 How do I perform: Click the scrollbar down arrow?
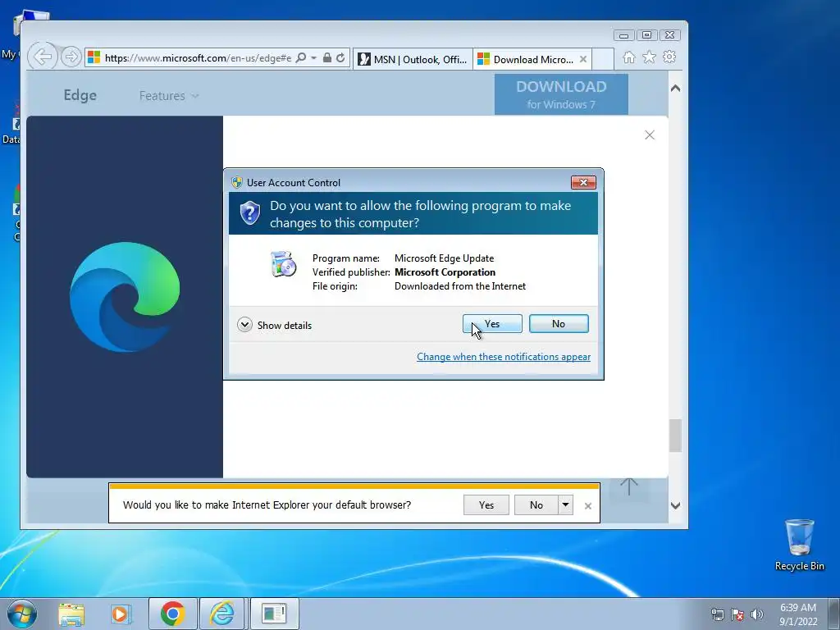(x=676, y=505)
